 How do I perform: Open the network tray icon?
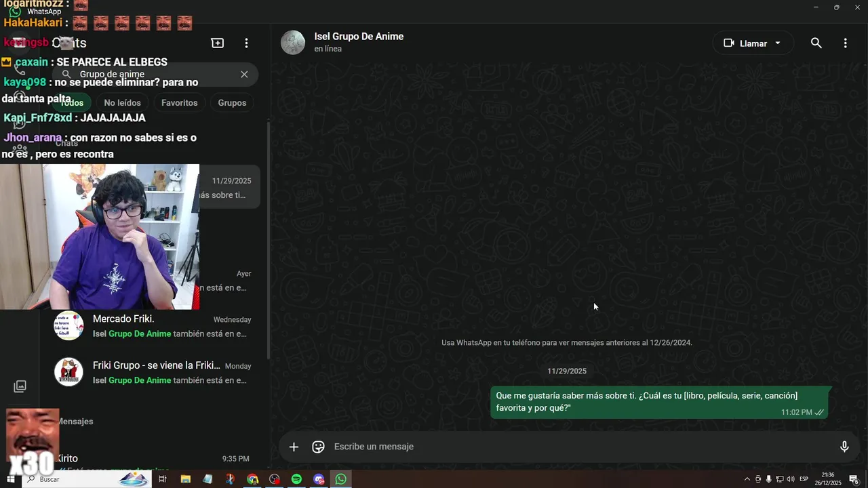779,479
